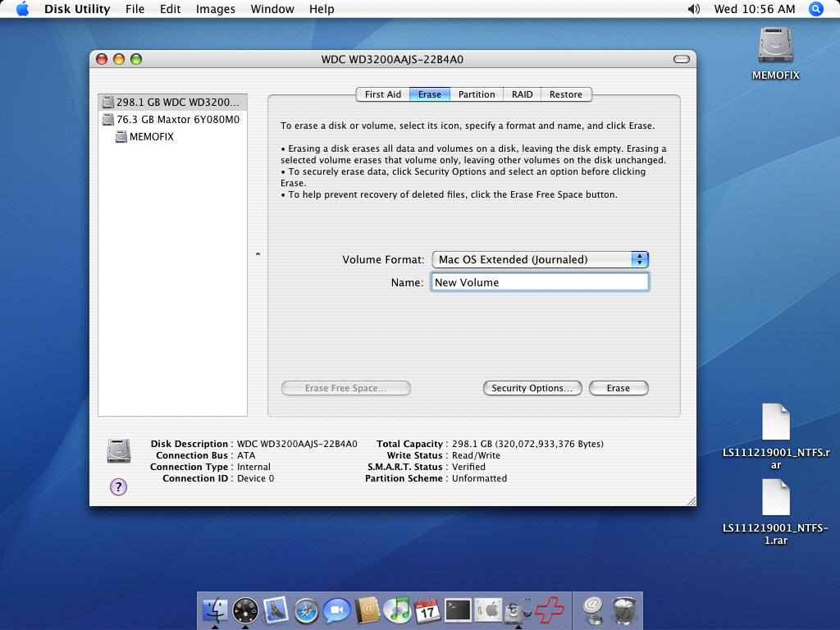Click the volume speaker icon in menu bar
This screenshot has height=630, width=840.
694,9
